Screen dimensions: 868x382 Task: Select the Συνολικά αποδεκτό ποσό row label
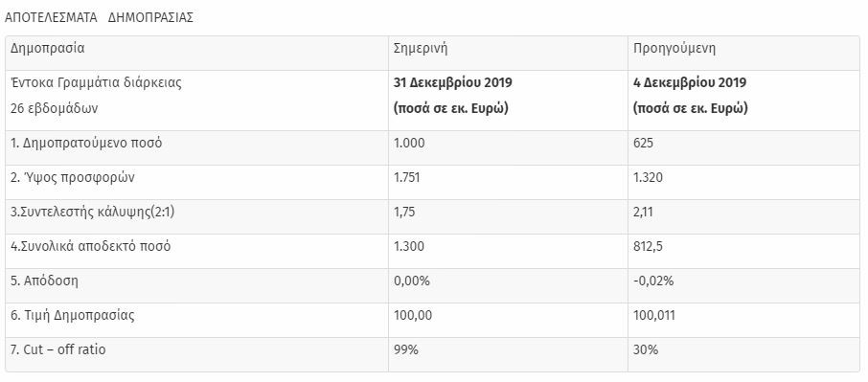(91, 247)
